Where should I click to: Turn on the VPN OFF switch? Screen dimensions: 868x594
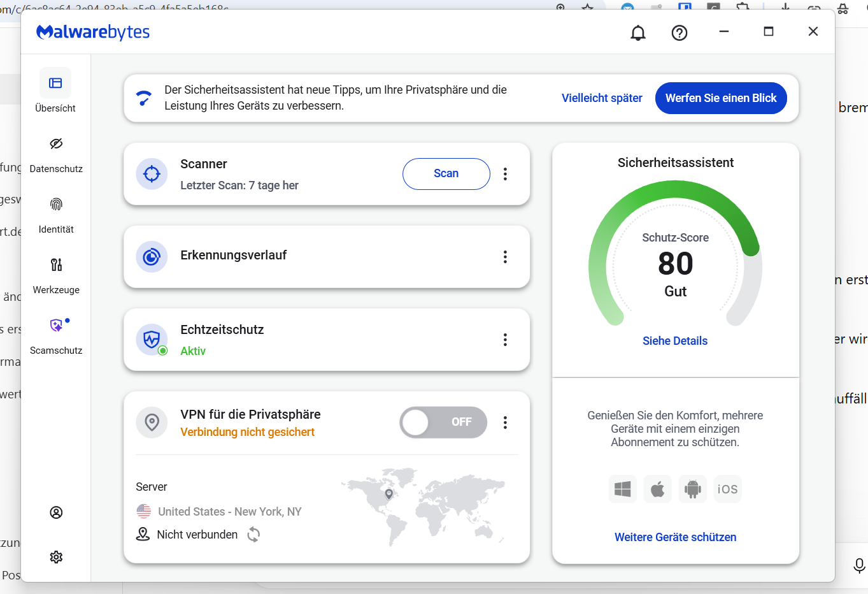(x=443, y=422)
